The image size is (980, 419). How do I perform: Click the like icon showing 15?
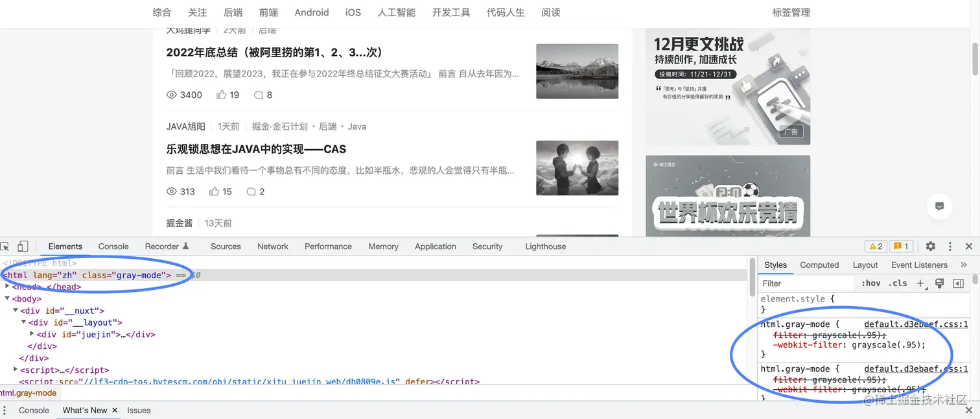[214, 191]
